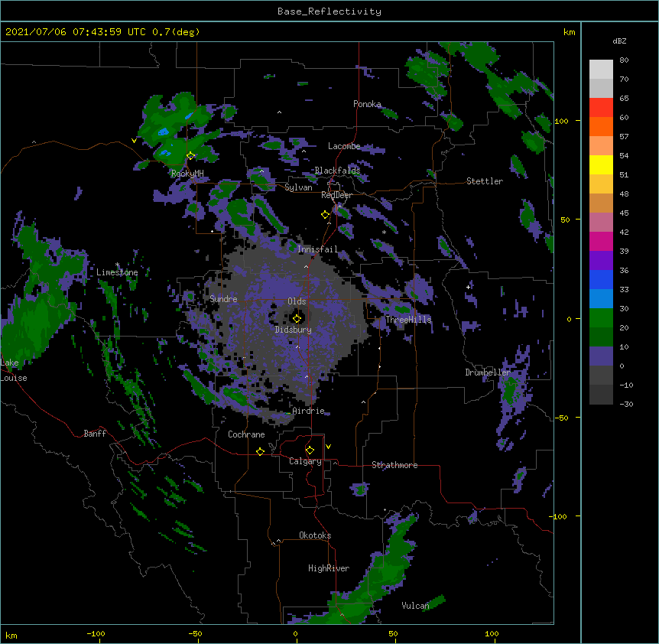This screenshot has height=644, width=659.
Task: Click the yellow diamond marker above Calgary label
Action: click(x=310, y=450)
